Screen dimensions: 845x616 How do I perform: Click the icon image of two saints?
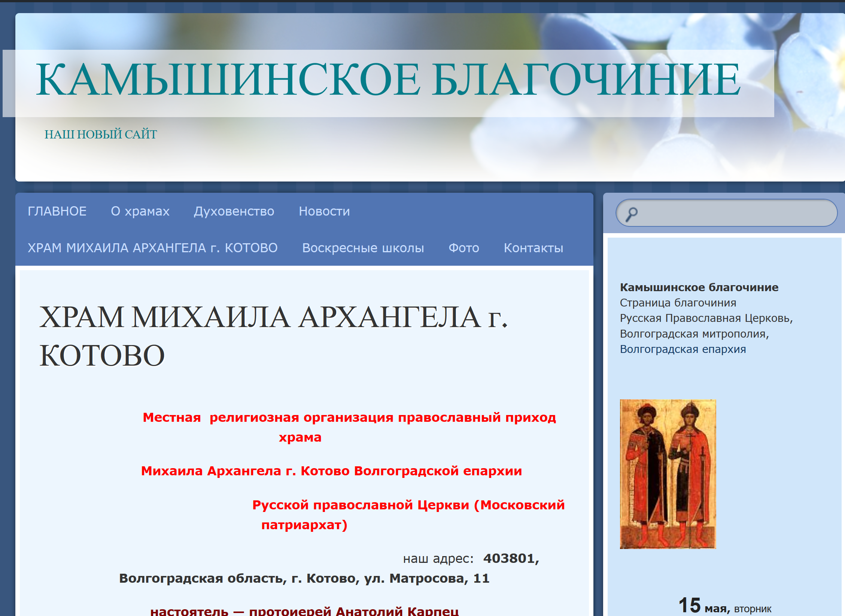pos(668,474)
